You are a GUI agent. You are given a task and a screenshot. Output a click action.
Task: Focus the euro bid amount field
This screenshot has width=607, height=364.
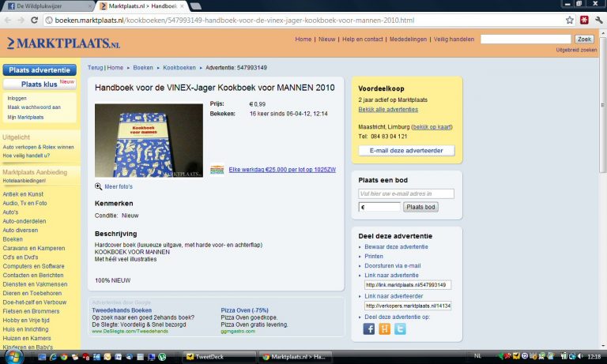[379, 207]
